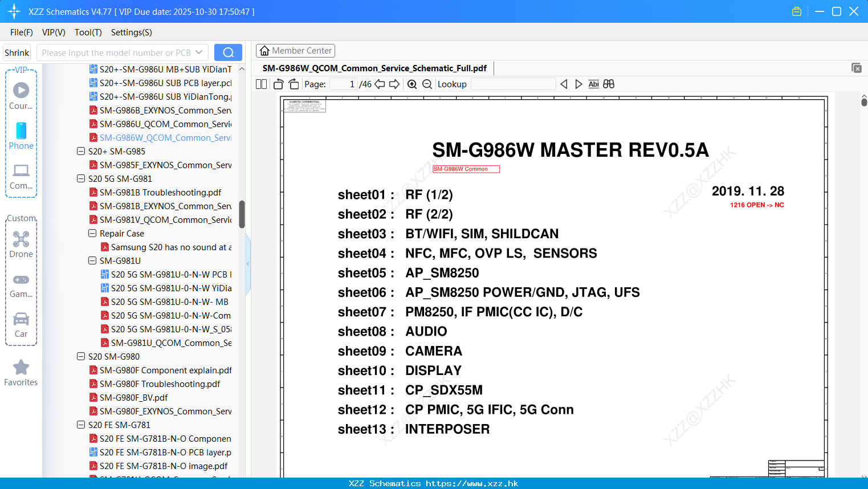Toggle whole-word match Abi icon
The height and width of the screenshot is (489, 868).
tap(593, 84)
